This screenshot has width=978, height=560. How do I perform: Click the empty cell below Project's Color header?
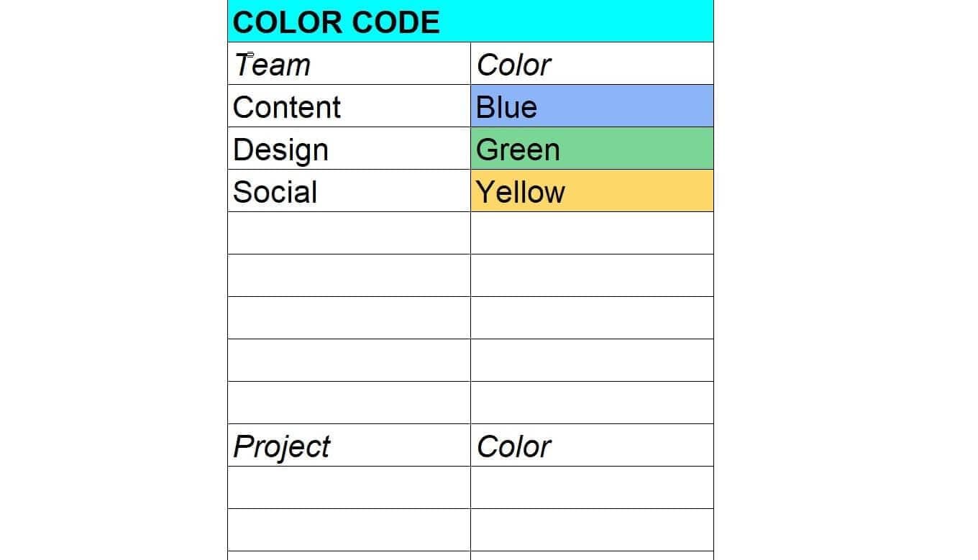(x=592, y=488)
